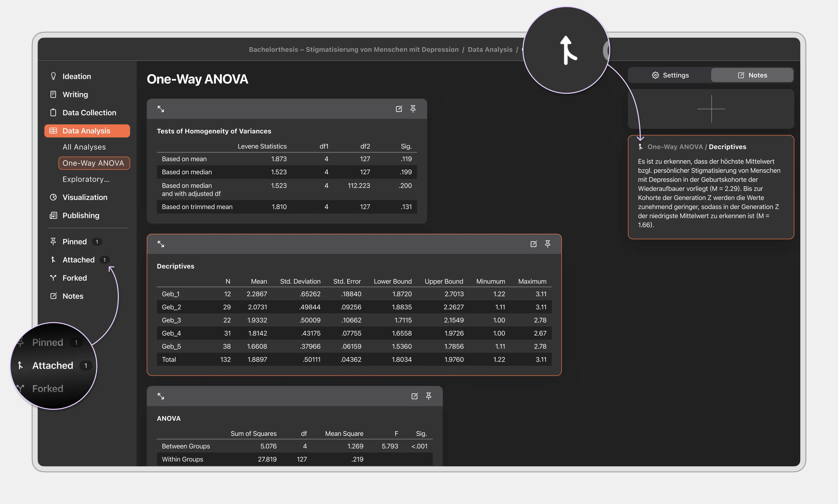Select Exploratory analysis in sidebar
The image size is (838, 504).
(86, 179)
